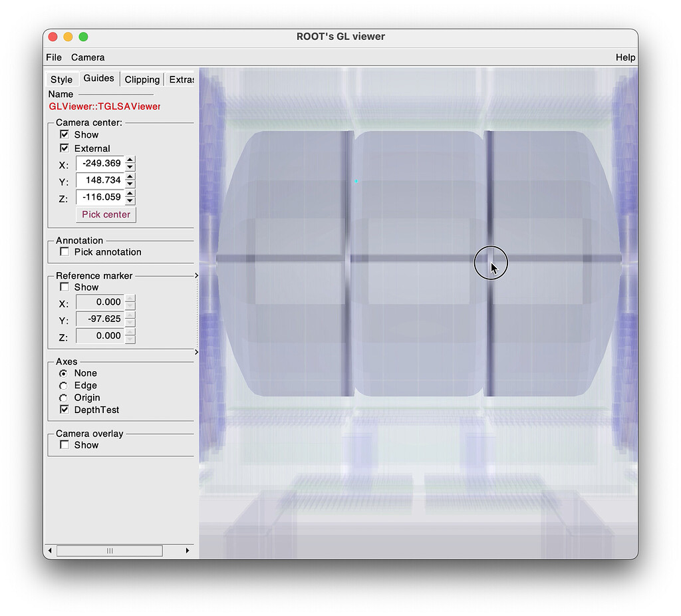
Task: Show the Reference marker
Action: (x=64, y=286)
